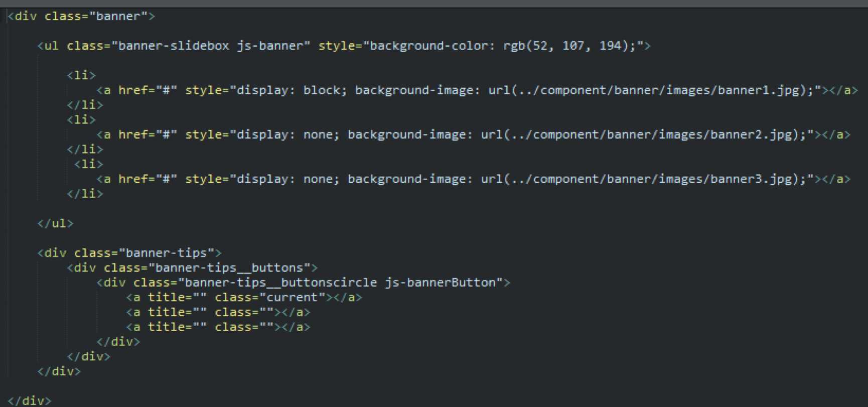This screenshot has width=868, height=407.
Task: Click the final closing </div> tag at bottom
Action: click(29, 400)
